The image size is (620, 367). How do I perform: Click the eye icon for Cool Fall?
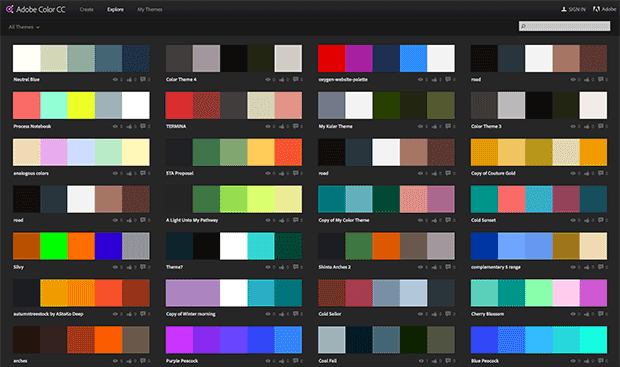click(x=420, y=361)
